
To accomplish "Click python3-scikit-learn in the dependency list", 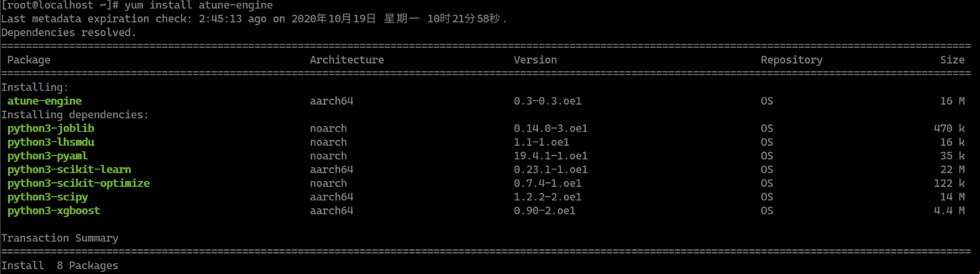I will tap(69, 169).
